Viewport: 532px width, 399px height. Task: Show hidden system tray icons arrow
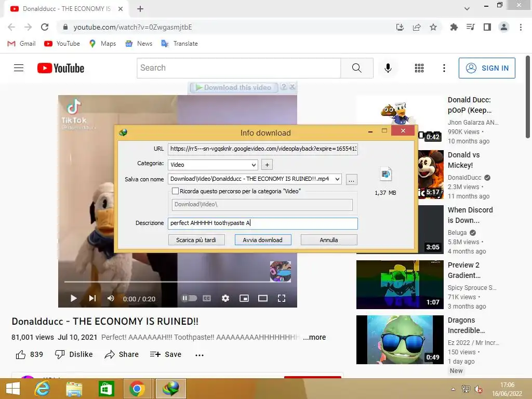[453, 389]
